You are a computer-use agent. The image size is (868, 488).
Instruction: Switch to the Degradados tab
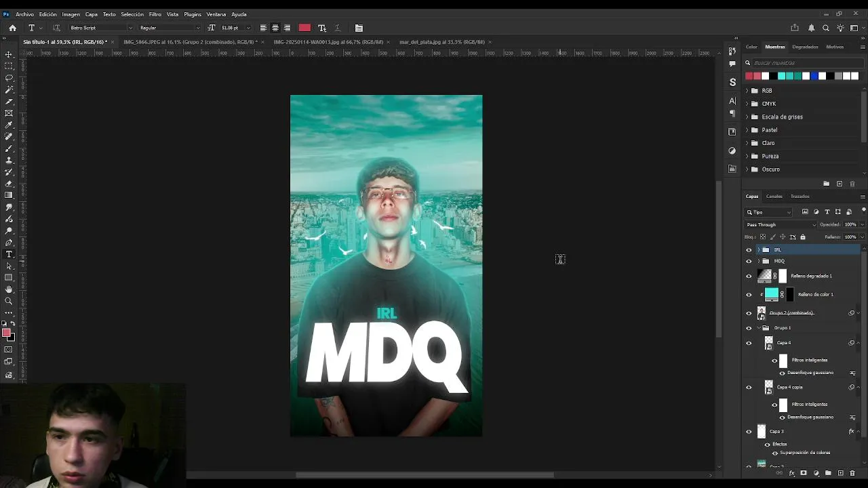click(805, 47)
